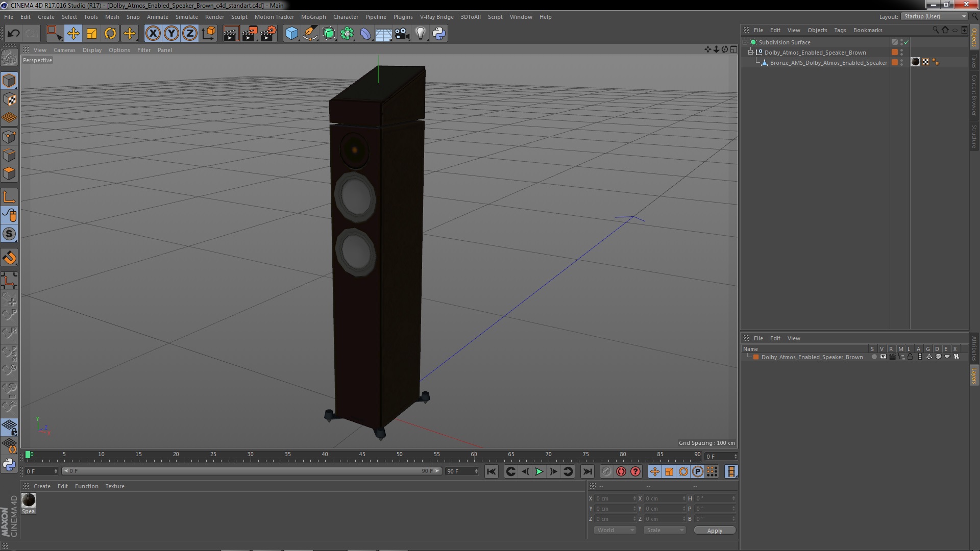Toggle layer visibility eye for Dolby_Atmos layer
Image resolution: width=980 pixels, height=551 pixels.
pyautogui.click(x=883, y=357)
